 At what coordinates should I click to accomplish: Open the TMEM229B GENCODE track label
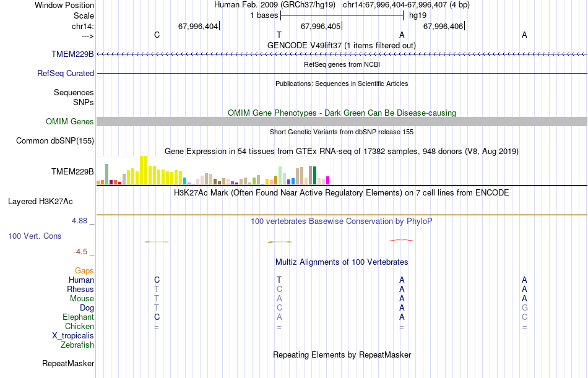click(x=72, y=54)
